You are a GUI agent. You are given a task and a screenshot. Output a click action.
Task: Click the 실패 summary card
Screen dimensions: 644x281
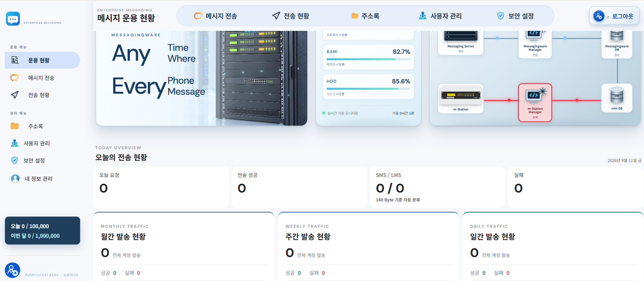pyautogui.click(x=576, y=187)
